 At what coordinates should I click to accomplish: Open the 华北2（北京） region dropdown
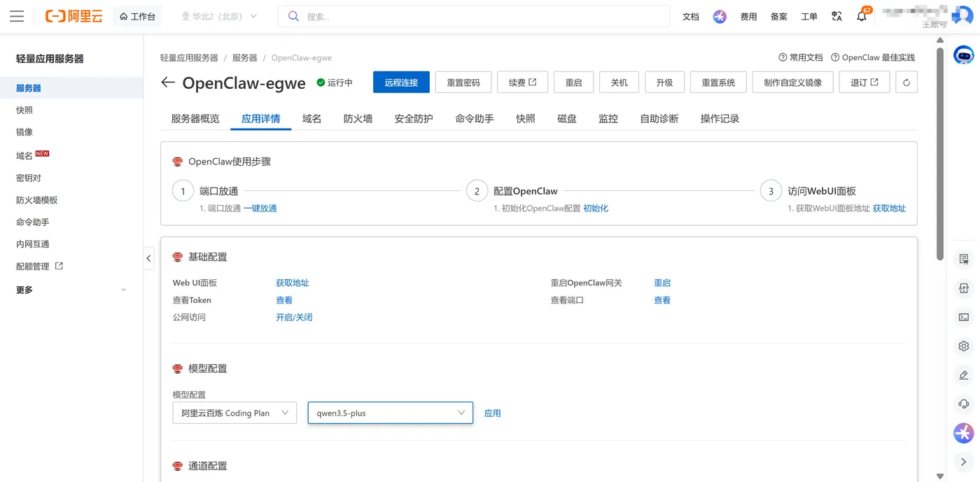coord(219,16)
